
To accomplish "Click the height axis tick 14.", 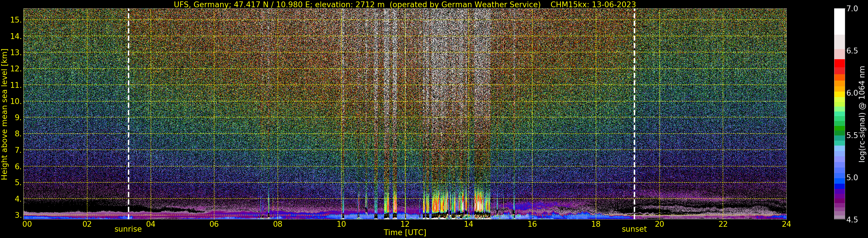I will (x=16, y=36).
